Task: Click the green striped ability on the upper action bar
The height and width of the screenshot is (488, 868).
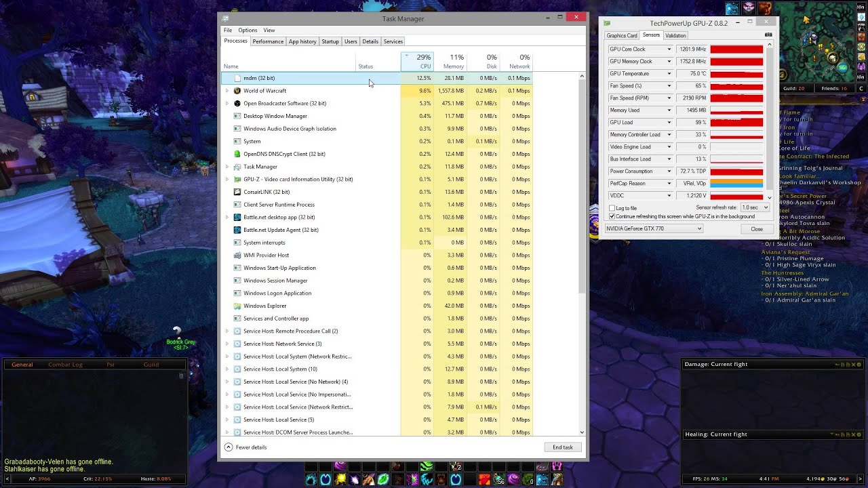Action: click(x=427, y=466)
